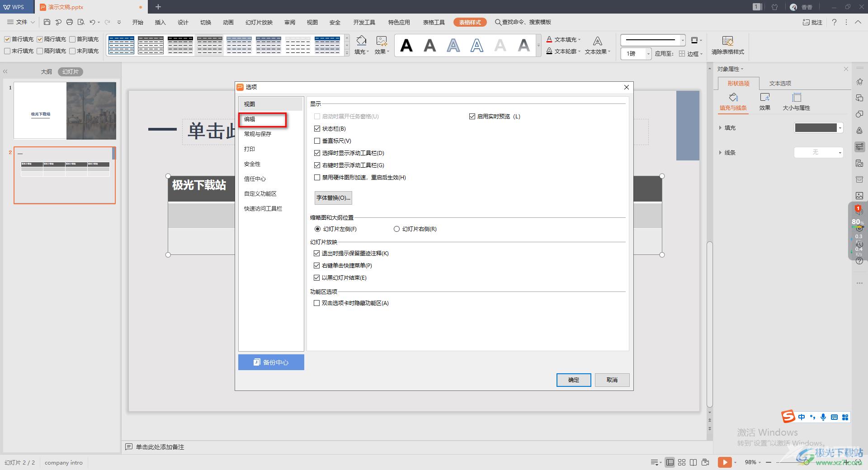
Task: Click the 查找命令、搜索模板 search field
Action: click(x=523, y=22)
